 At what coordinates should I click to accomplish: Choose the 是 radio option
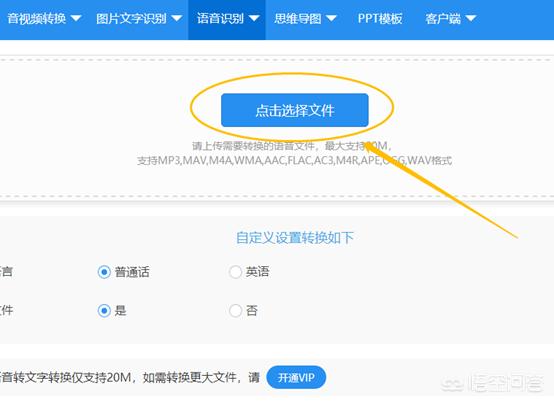tap(104, 311)
